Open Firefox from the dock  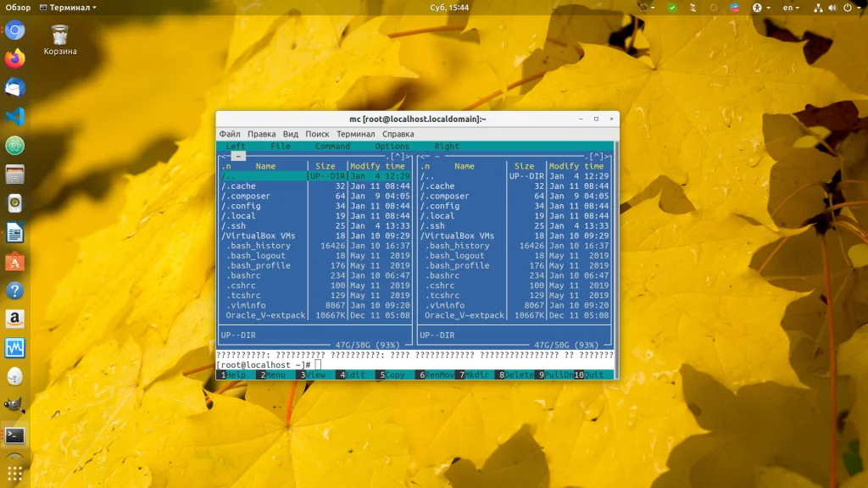pyautogui.click(x=14, y=59)
